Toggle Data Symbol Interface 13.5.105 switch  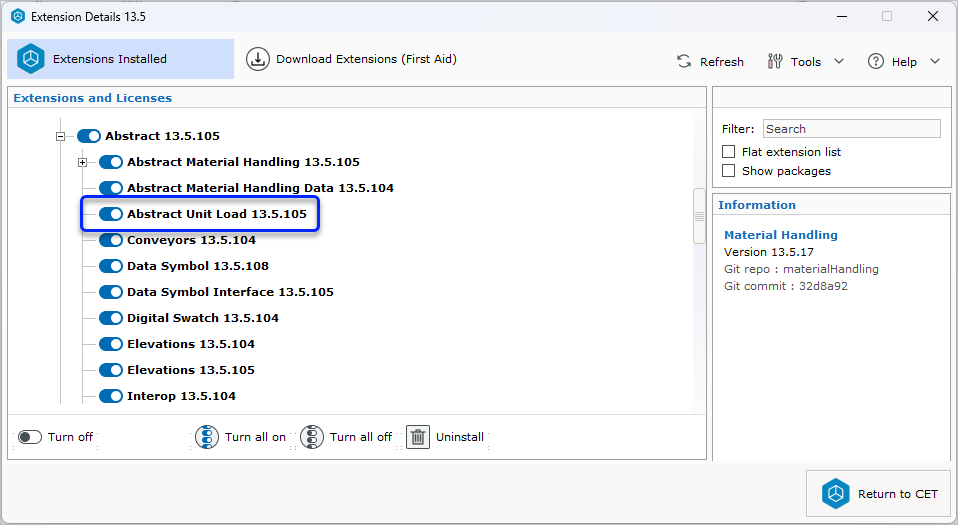click(111, 292)
